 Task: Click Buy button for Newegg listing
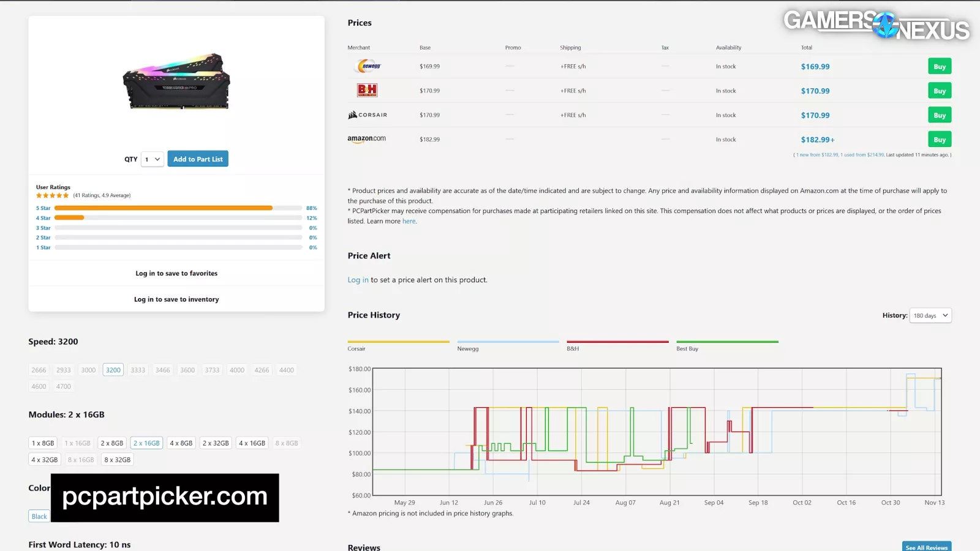click(x=940, y=67)
